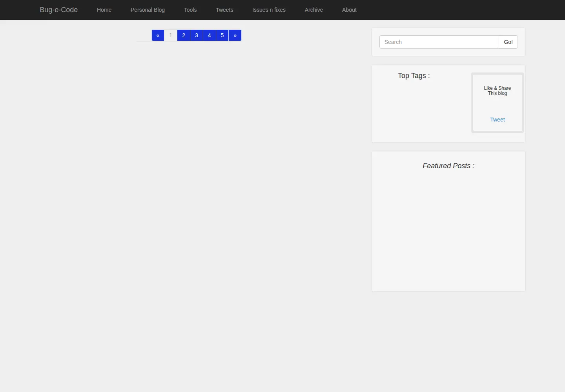
Task: Click the 'Featured Posts :' heading
Action: click(448, 166)
